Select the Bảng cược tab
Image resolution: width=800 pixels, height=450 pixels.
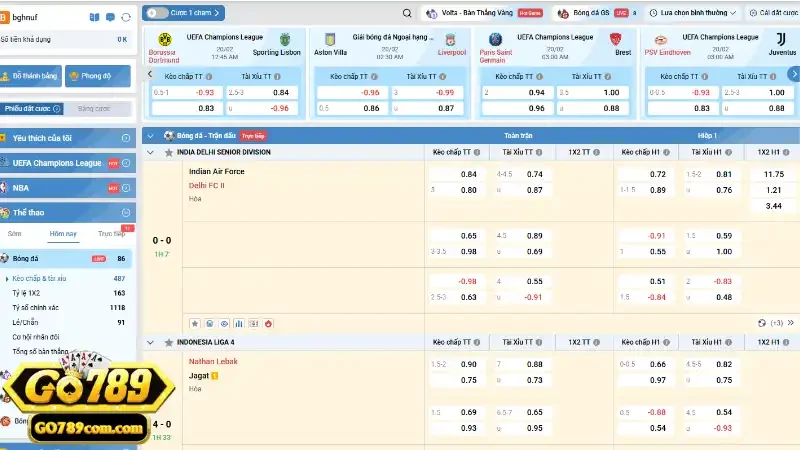pos(93,108)
